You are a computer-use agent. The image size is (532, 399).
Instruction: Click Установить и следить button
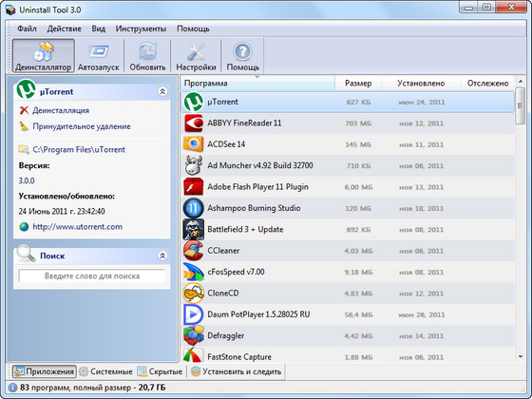pos(237,371)
